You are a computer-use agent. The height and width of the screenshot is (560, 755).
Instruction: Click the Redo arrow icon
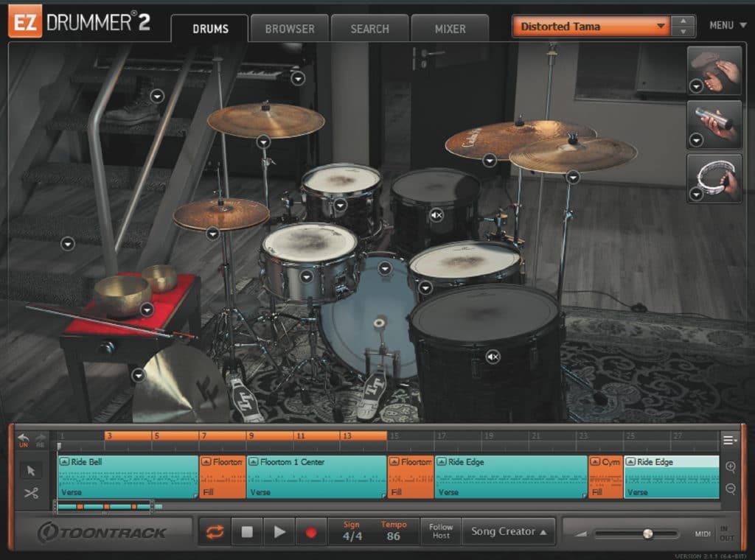[x=41, y=440]
